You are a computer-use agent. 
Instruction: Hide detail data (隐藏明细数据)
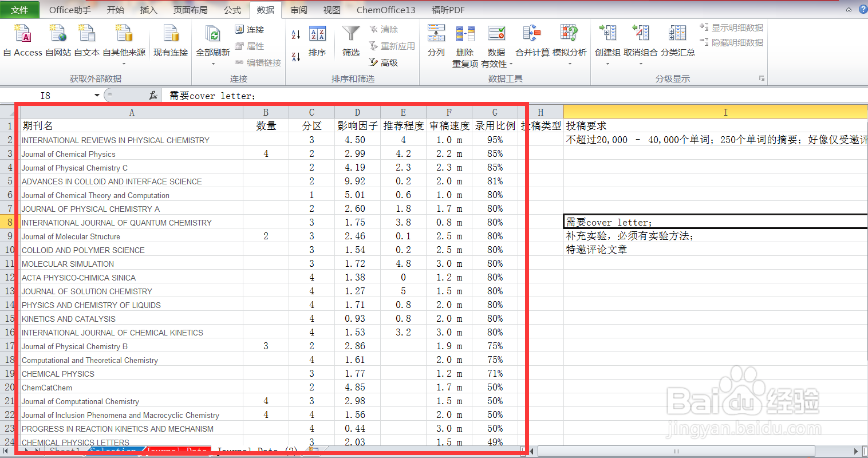[732, 42]
